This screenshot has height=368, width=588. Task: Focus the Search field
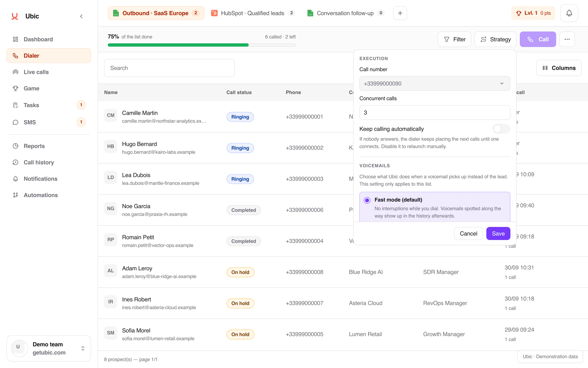pyautogui.click(x=169, y=68)
